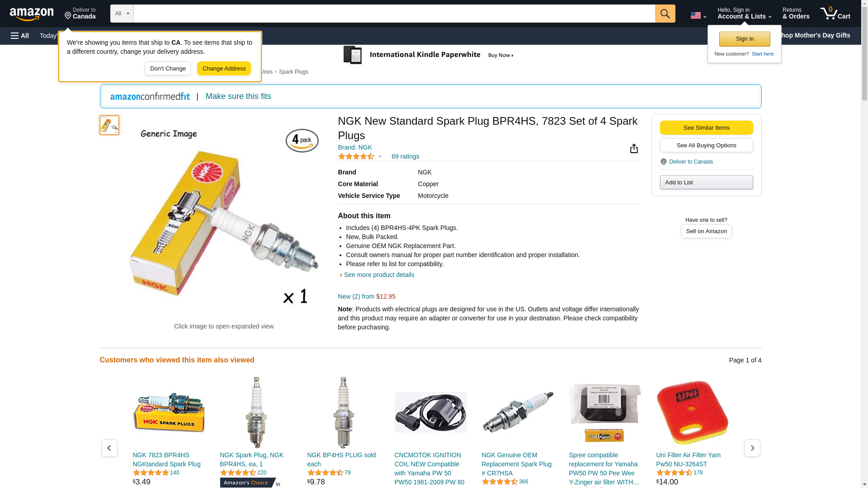The height and width of the screenshot is (488, 868).
Task: Open the 69 ratings link
Action: tap(405, 156)
